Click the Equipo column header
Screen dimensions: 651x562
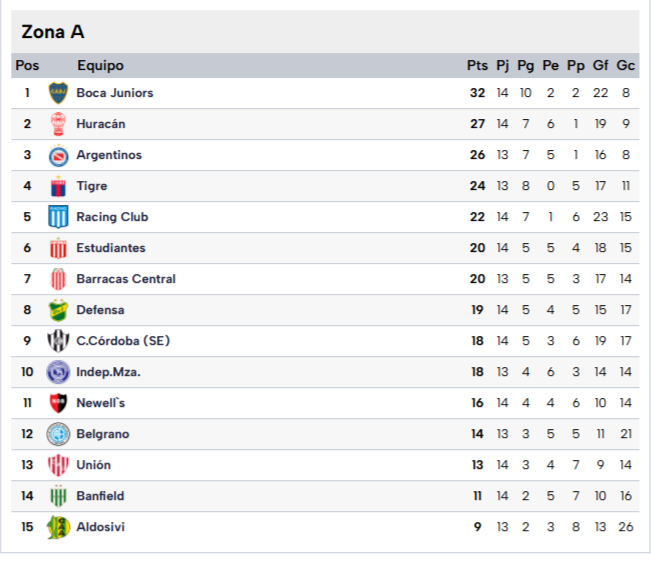pos(100,66)
